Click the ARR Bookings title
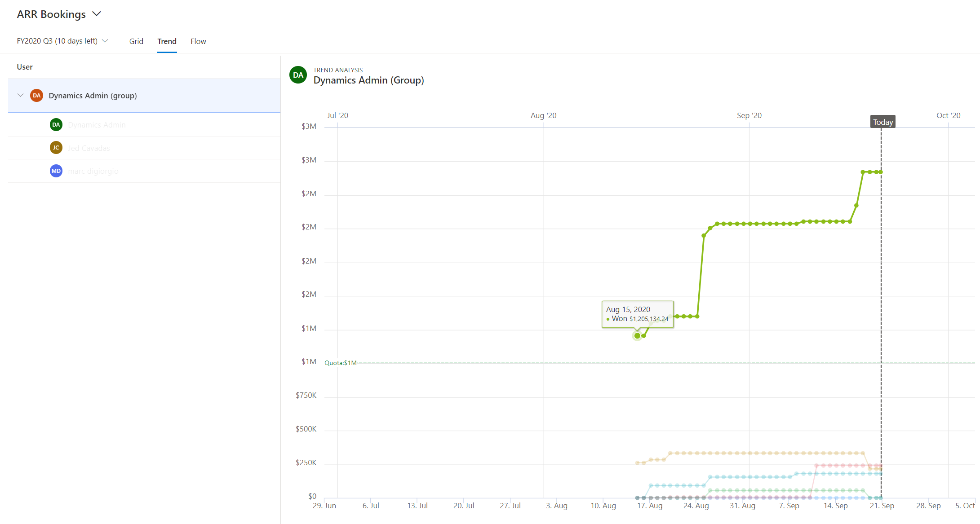 coord(51,14)
